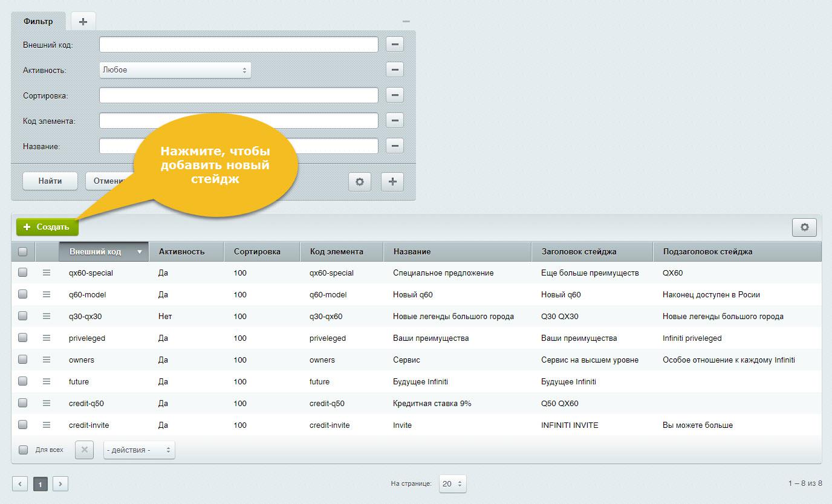The width and height of the screenshot is (832, 504).
Task: Sort by Сортировка column header
Action: point(262,251)
